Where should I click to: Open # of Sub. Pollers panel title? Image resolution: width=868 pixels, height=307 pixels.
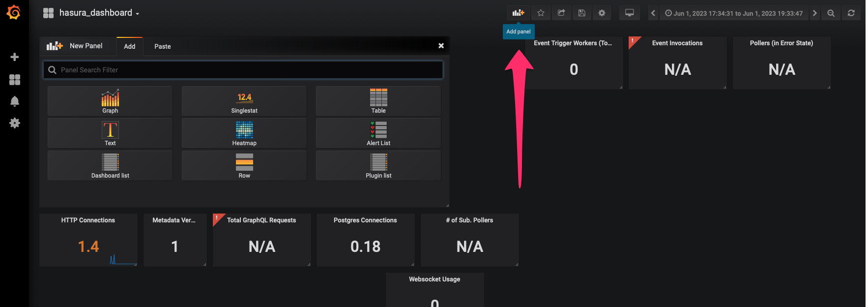[x=469, y=220]
